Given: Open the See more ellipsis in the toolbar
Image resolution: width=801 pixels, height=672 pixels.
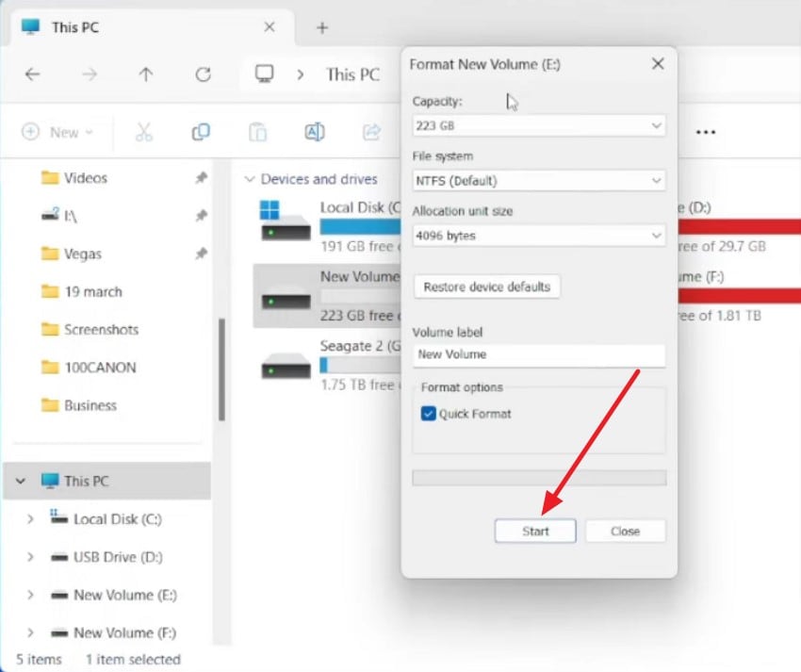Looking at the screenshot, I should click(706, 132).
